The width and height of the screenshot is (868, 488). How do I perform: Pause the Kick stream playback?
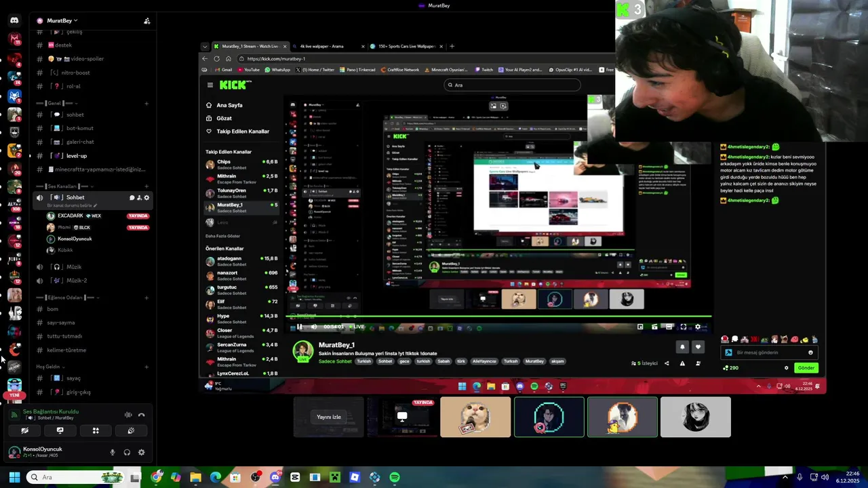pos(299,327)
